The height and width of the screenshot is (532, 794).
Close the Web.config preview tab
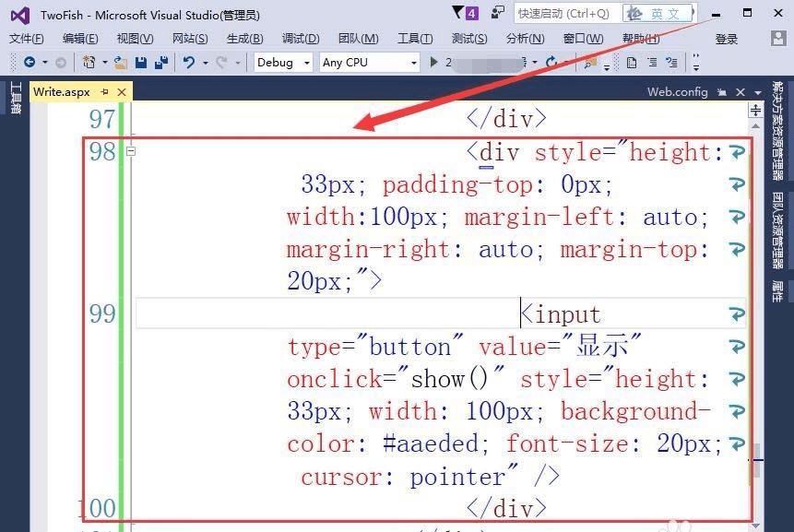tap(741, 92)
